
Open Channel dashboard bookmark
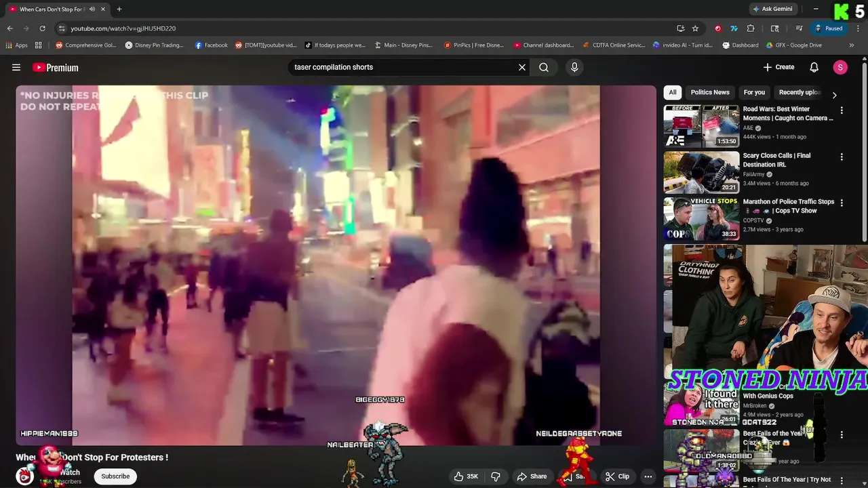(x=544, y=45)
